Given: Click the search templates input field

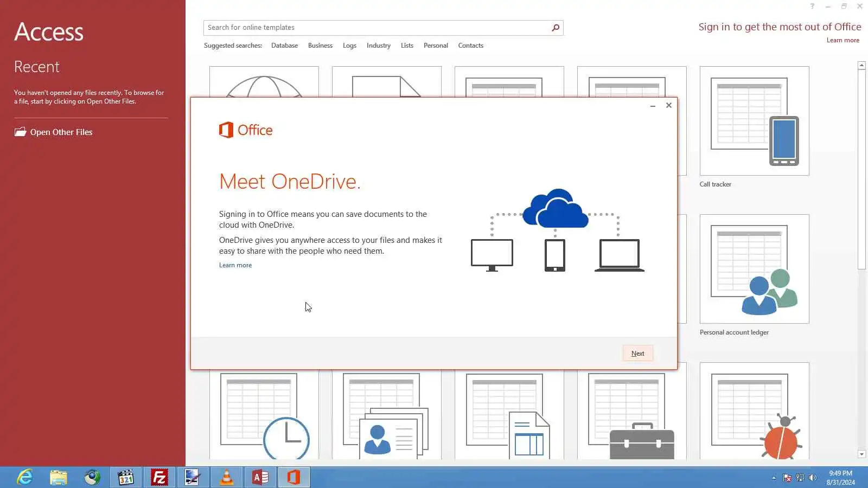Looking at the screenshot, I should click(376, 28).
